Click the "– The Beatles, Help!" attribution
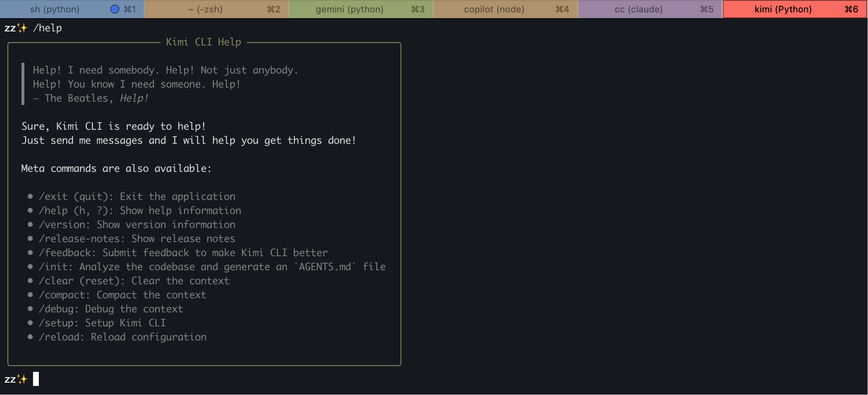 pos(91,98)
